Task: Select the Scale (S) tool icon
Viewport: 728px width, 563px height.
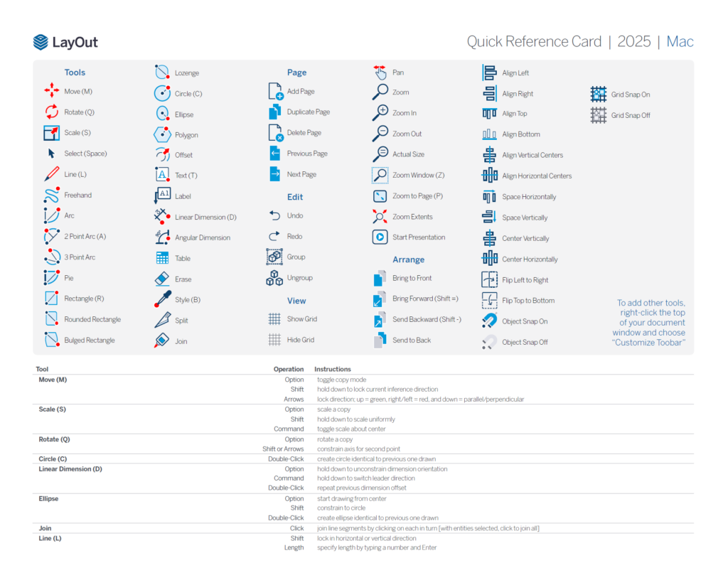Action: click(51, 133)
